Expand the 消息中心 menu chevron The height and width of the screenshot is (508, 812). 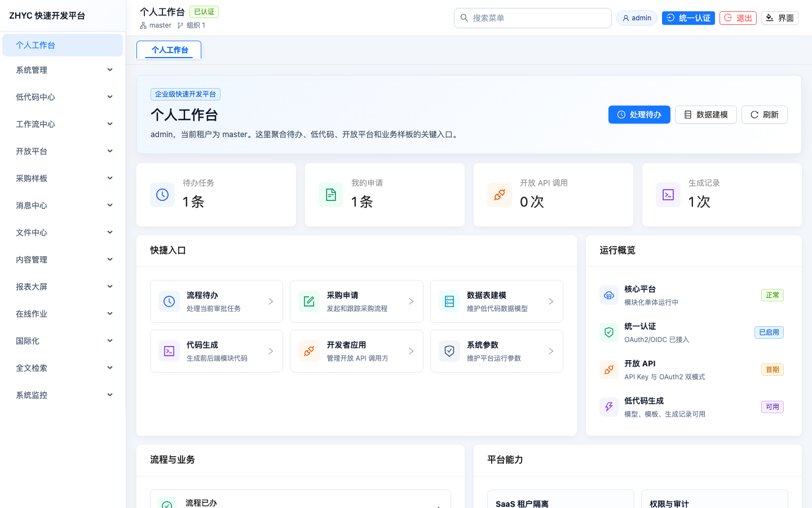tap(110, 205)
